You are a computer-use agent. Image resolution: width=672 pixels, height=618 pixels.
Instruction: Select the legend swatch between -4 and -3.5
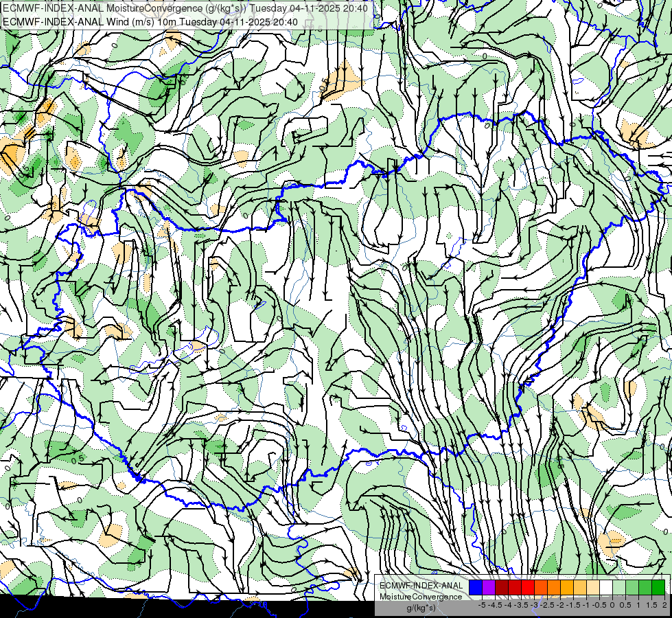tap(515, 587)
